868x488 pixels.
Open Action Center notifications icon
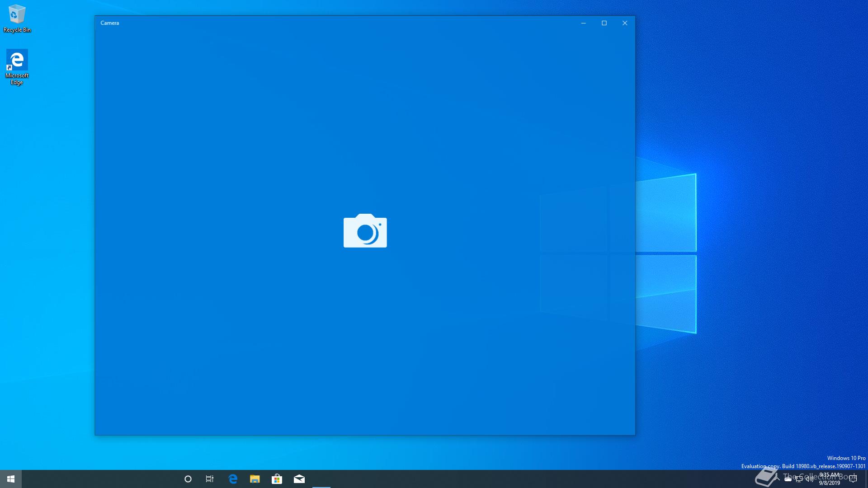[x=853, y=479]
